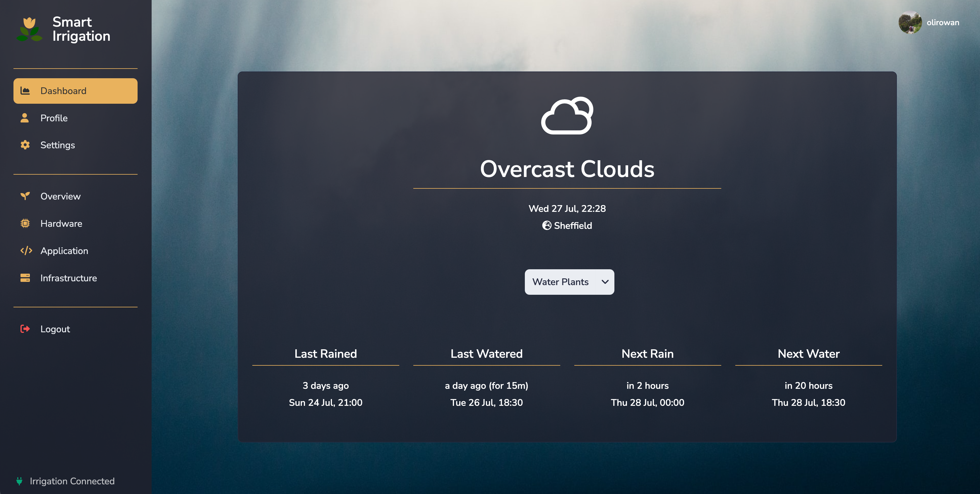
Task: Click the Dashboard chart icon
Action: pos(25,91)
